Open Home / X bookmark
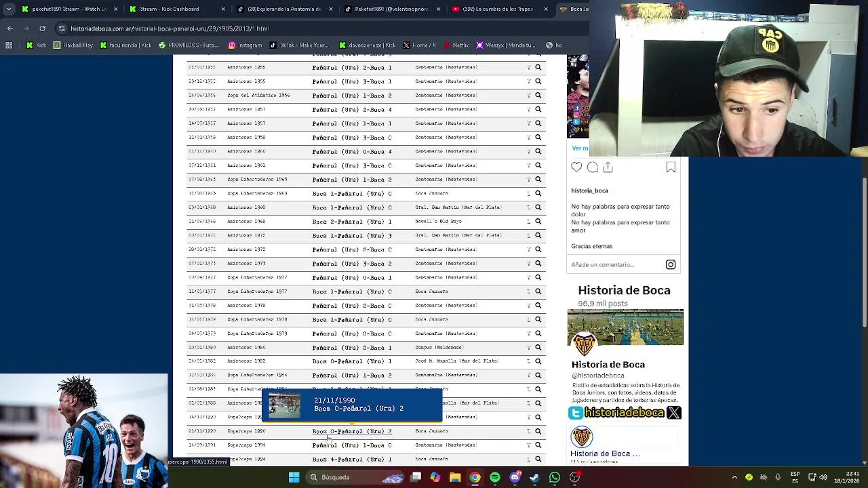The image size is (868, 488). pyautogui.click(x=419, y=45)
